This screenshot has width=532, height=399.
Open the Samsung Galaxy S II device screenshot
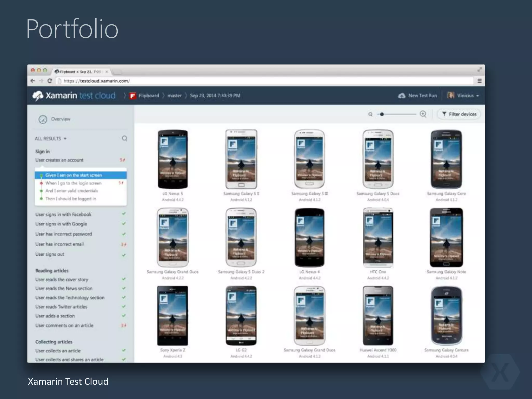(241, 159)
